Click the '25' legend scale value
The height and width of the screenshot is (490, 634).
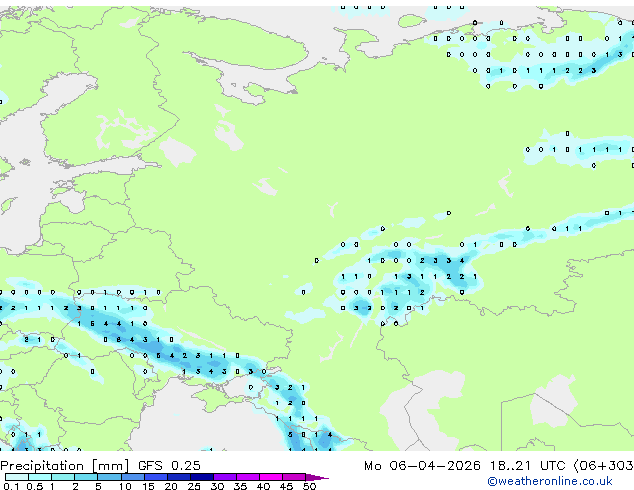pos(194,486)
